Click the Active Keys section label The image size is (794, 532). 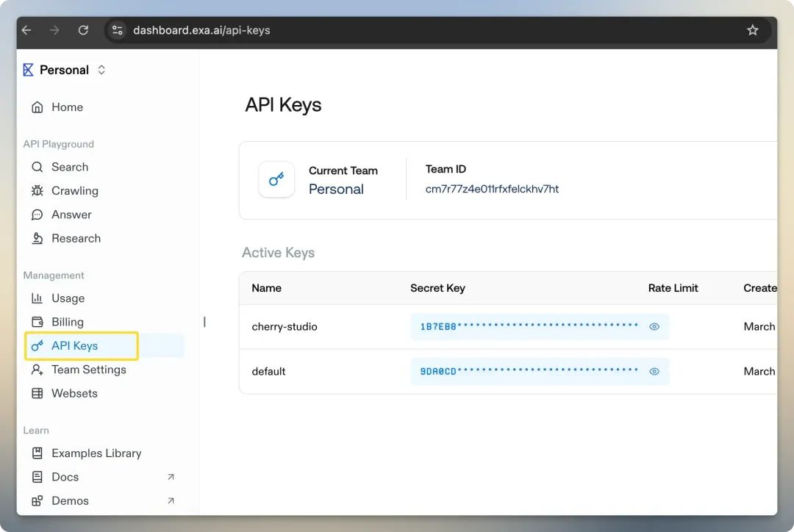[x=278, y=253]
